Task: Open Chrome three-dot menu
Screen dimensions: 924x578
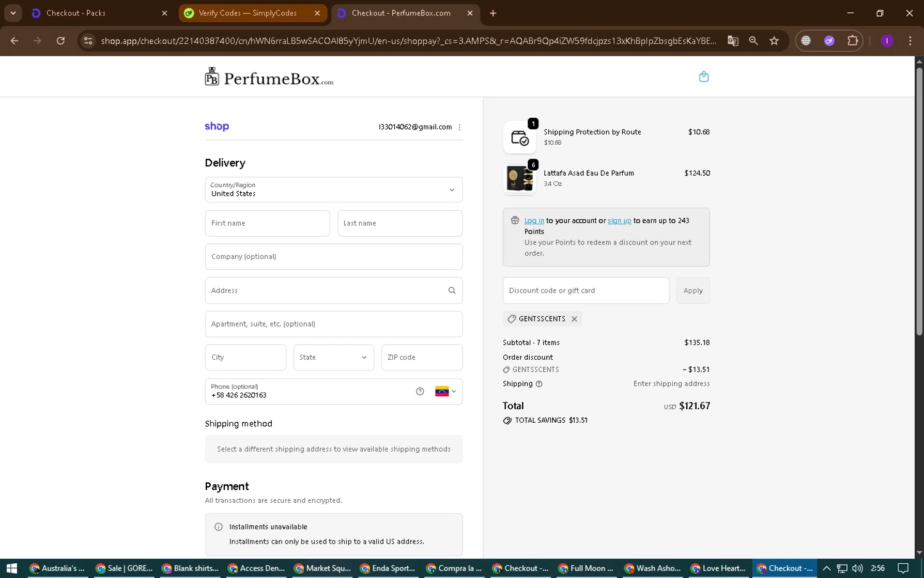Action: pos(910,41)
